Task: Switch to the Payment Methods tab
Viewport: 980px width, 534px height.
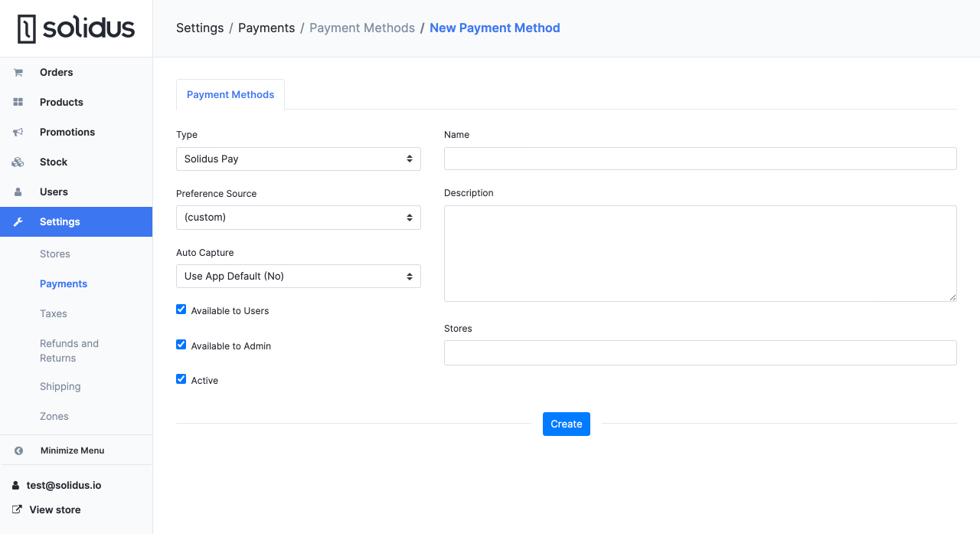Action: click(230, 94)
